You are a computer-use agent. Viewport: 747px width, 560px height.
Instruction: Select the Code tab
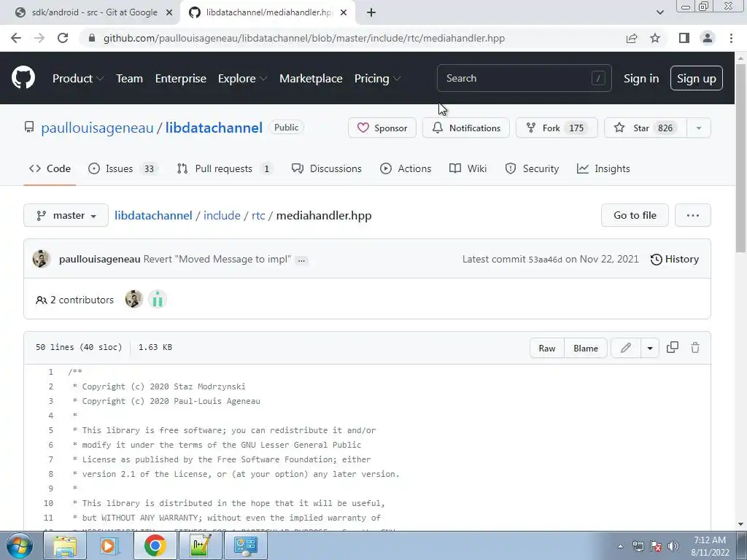pyautogui.click(x=50, y=168)
